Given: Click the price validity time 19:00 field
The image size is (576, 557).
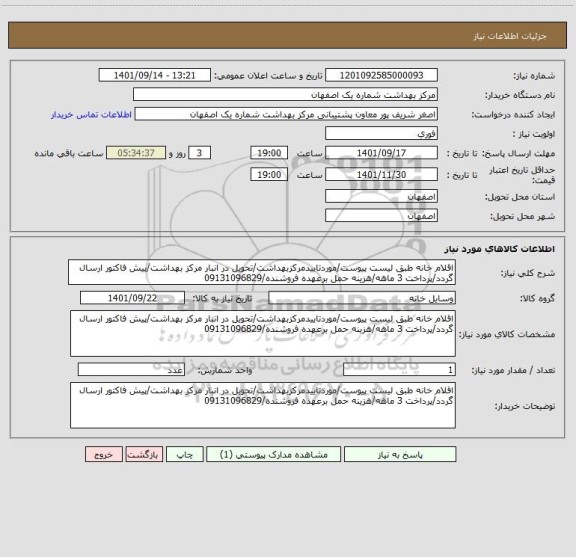Looking at the screenshot, I should 269,175.
